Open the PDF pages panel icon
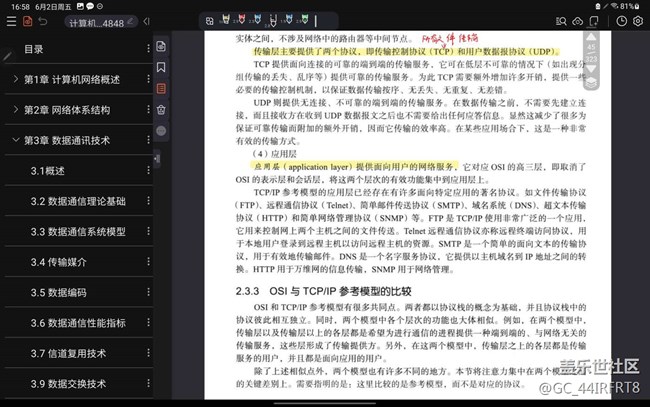The width and height of the screenshot is (650, 407). (161, 46)
